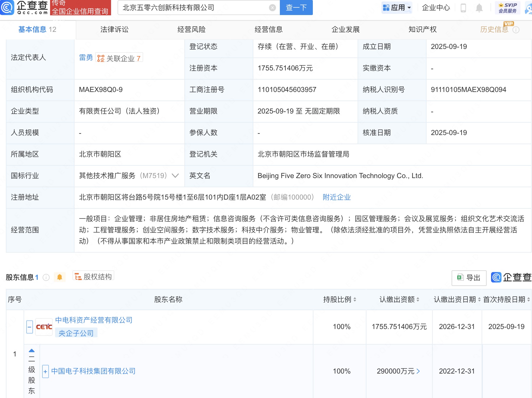Open the mobile phone app icon
The width and height of the screenshot is (532, 398).
point(463,8)
